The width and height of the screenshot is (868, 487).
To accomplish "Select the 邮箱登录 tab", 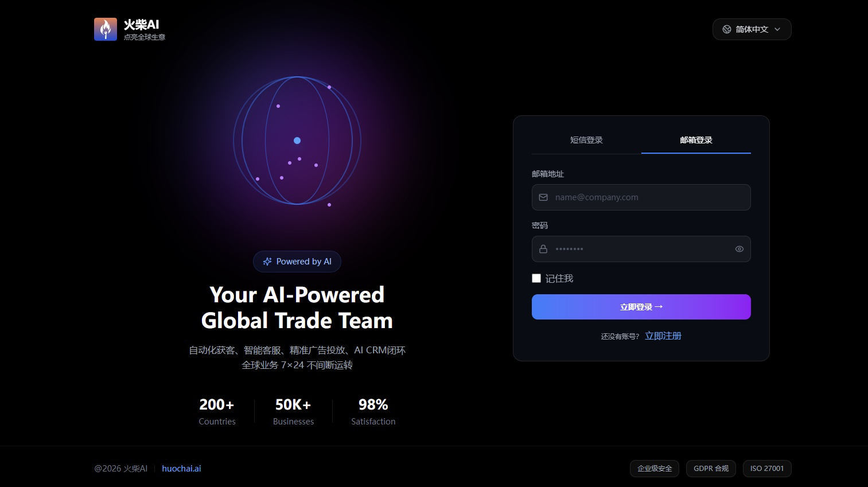I will [696, 140].
